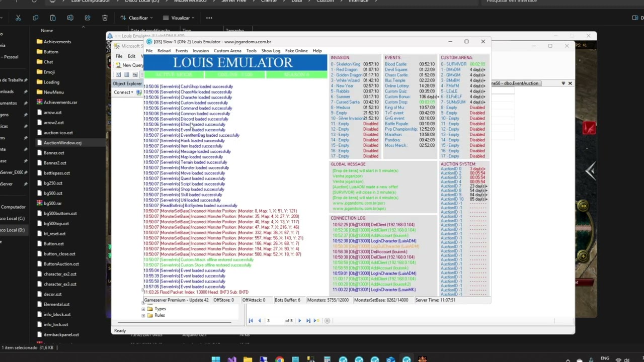Viewport: 644px width, 362px height.
Task: Go to last record in SQL navigator
Action: pyautogui.click(x=308, y=320)
